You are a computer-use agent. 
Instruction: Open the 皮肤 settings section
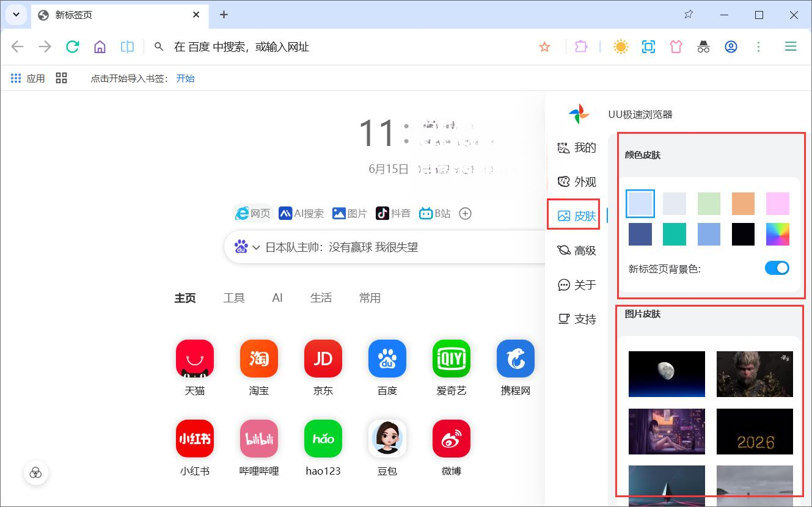[x=577, y=216]
